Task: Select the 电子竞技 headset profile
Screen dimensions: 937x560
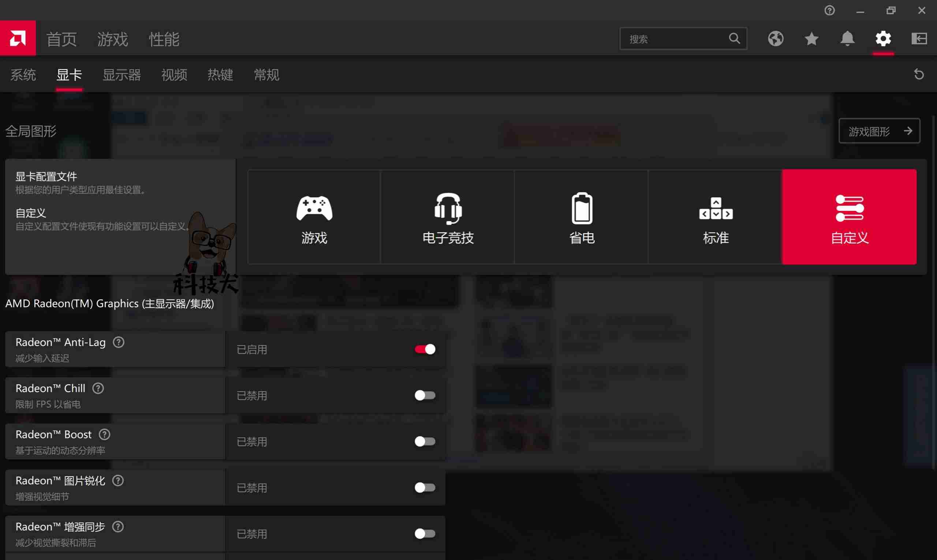Action: pos(448,217)
